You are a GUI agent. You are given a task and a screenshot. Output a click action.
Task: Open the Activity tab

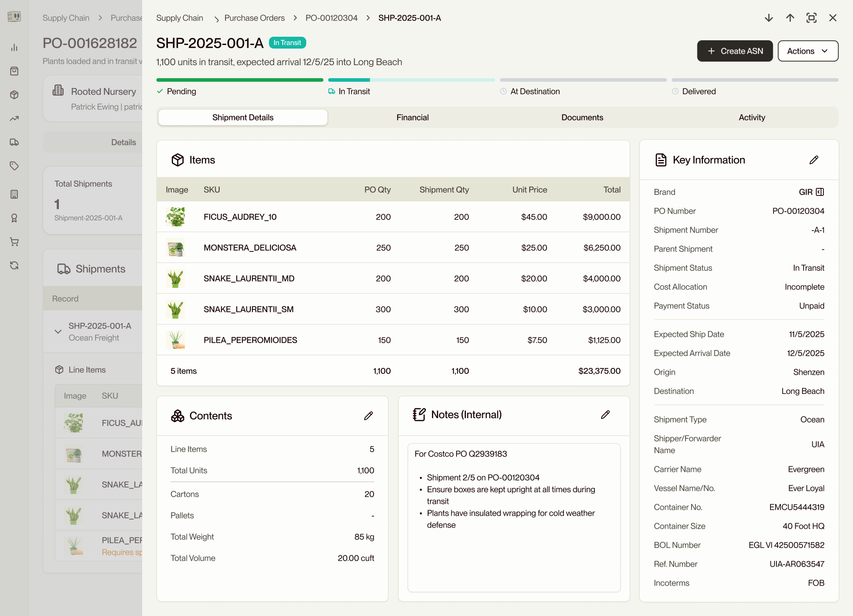point(752,117)
